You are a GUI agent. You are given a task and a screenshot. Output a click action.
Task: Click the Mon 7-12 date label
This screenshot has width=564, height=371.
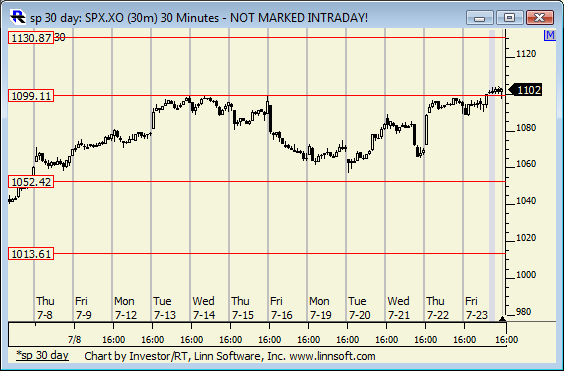pos(126,308)
